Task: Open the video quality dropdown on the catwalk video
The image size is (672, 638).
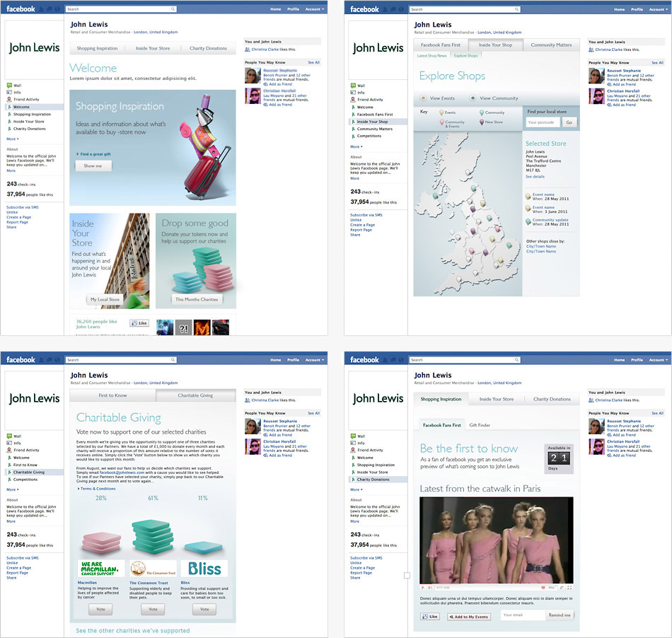Action: tap(552, 588)
